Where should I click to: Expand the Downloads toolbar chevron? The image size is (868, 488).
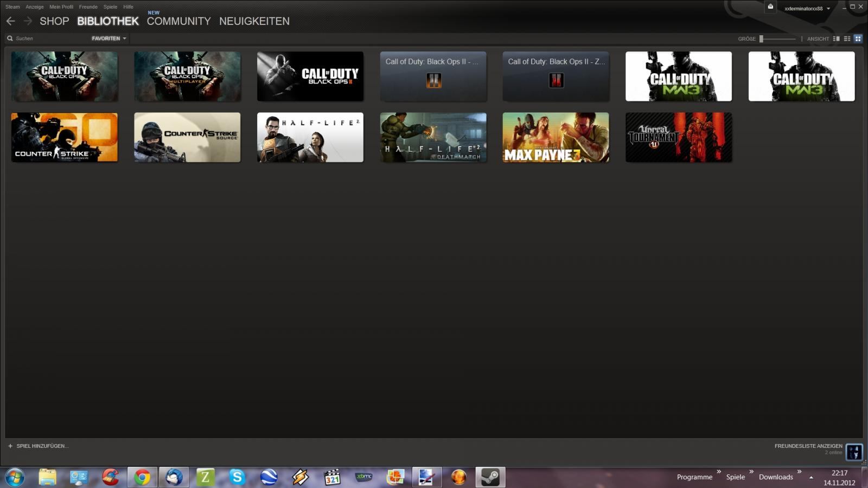pyautogui.click(x=799, y=472)
